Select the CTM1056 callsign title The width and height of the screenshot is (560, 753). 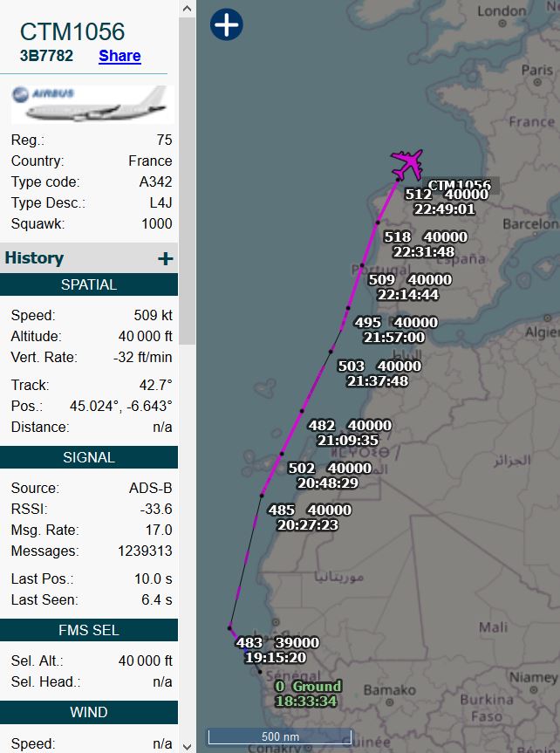tap(72, 31)
